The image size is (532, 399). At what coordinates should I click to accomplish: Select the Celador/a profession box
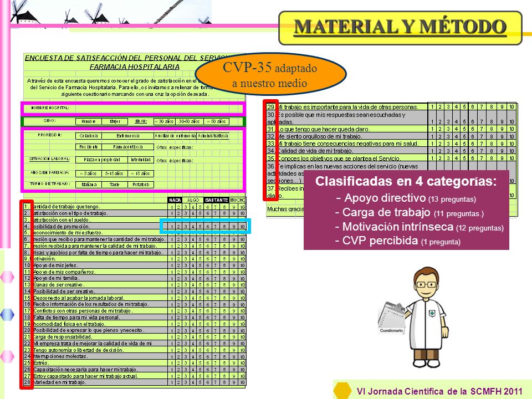(x=88, y=136)
